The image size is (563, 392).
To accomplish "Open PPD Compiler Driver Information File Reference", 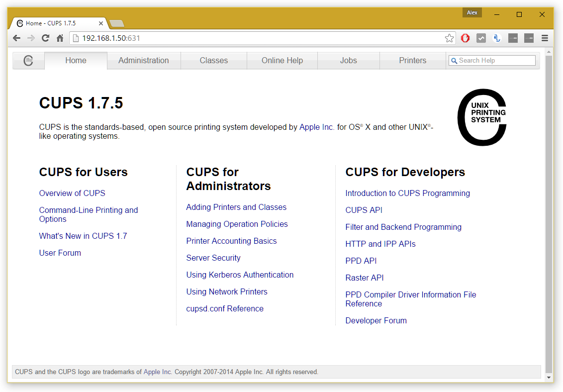I will pyautogui.click(x=411, y=299).
